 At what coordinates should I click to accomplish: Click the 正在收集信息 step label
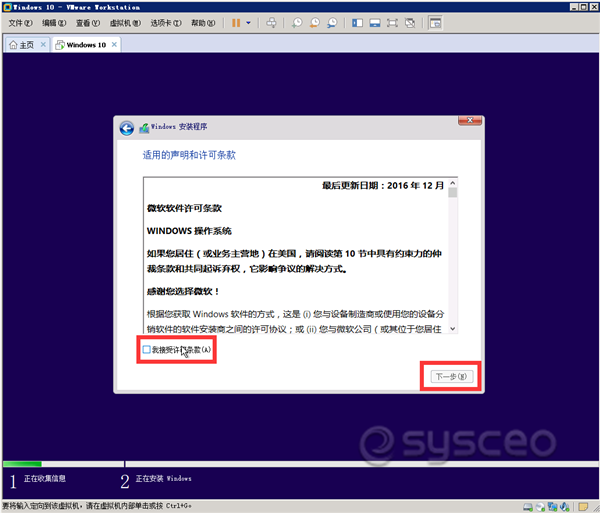tap(45, 479)
